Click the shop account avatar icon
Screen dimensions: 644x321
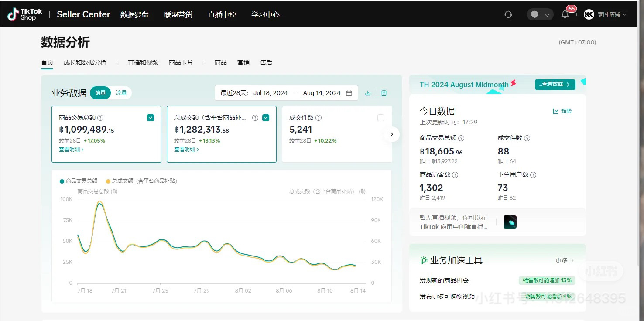pos(589,14)
